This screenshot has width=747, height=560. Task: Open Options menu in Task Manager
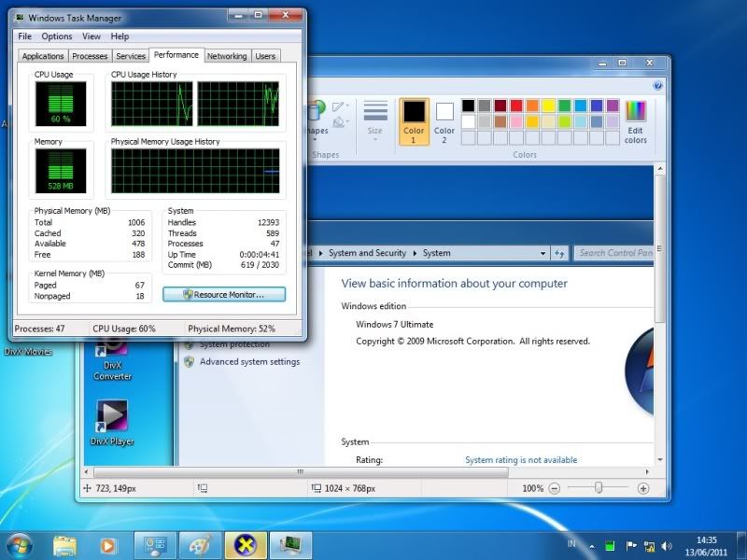(57, 36)
